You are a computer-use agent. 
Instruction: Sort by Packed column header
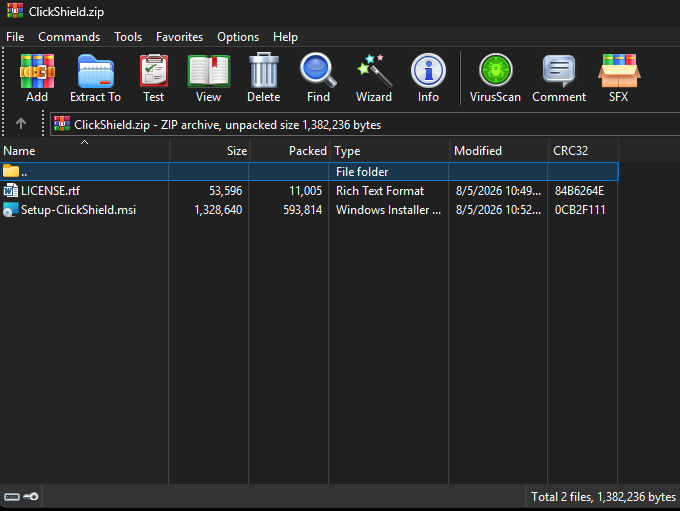pyautogui.click(x=290, y=151)
